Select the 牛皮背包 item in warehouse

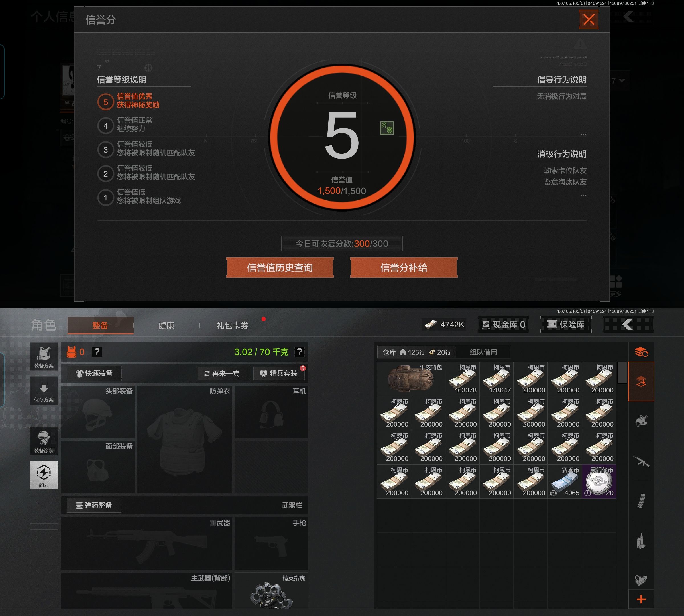click(411, 379)
